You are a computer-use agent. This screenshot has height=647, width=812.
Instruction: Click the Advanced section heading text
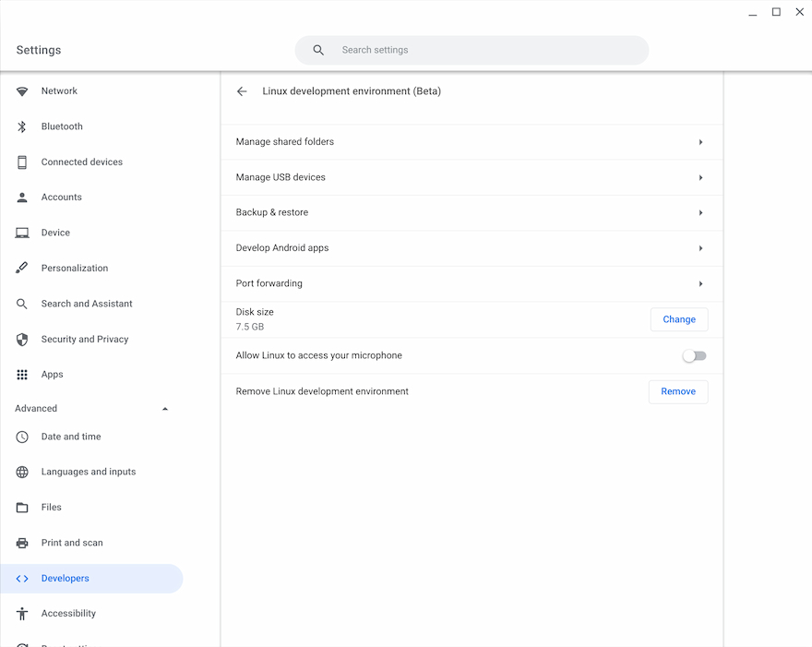click(x=36, y=409)
